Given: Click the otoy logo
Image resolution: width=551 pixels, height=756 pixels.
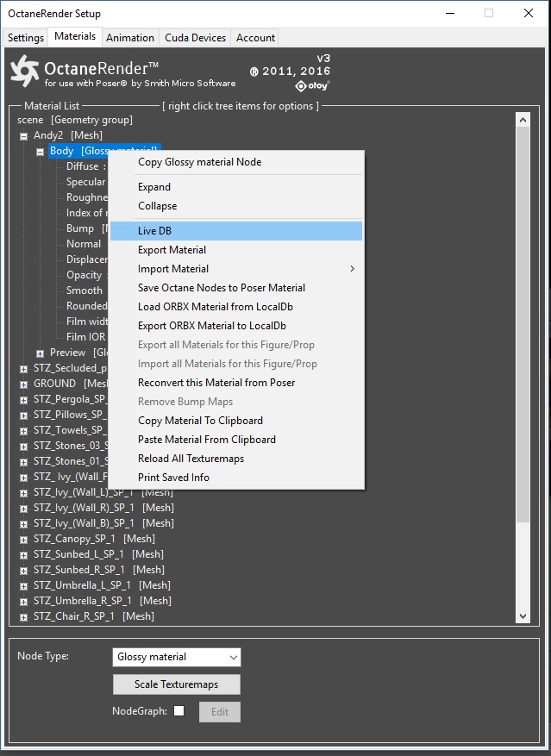Looking at the screenshot, I should pos(312,86).
